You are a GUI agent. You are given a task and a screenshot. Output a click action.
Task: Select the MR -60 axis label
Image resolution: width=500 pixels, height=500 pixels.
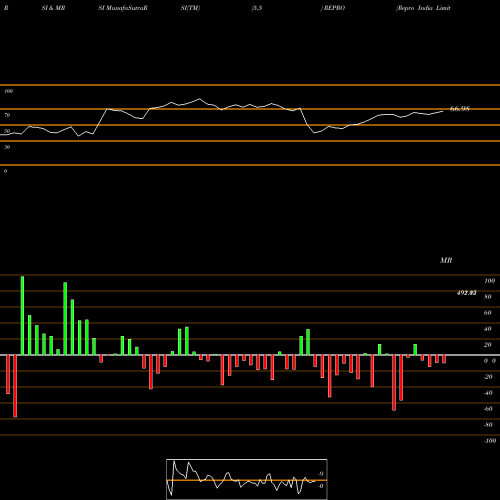tap(488, 409)
